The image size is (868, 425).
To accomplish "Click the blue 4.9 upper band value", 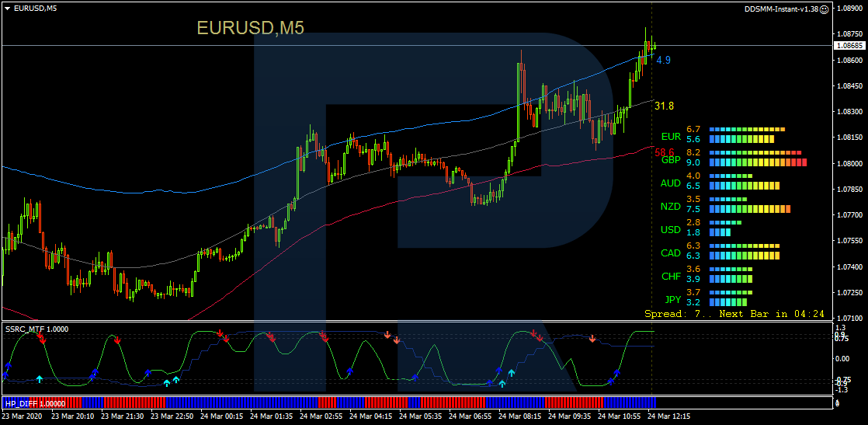I will coord(663,60).
